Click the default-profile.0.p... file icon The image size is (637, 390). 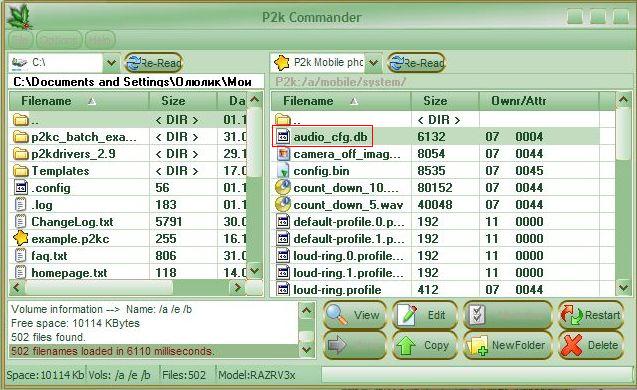pos(282,221)
